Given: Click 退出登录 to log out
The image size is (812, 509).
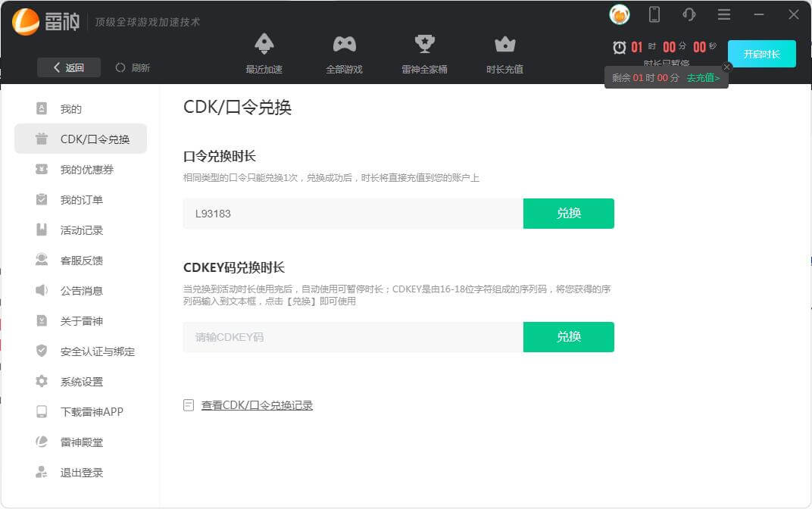Looking at the screenshot, I should (x=81, y=473).
